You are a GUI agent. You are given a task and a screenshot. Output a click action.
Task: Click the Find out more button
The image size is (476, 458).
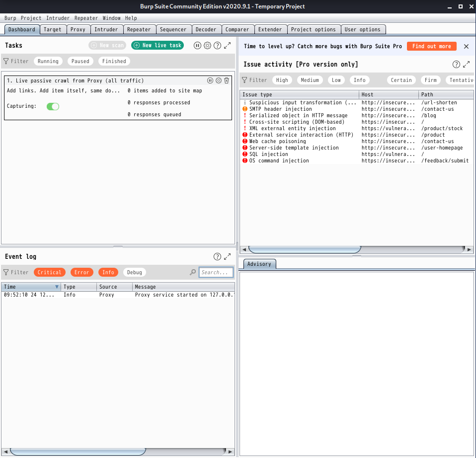point(431,46)
